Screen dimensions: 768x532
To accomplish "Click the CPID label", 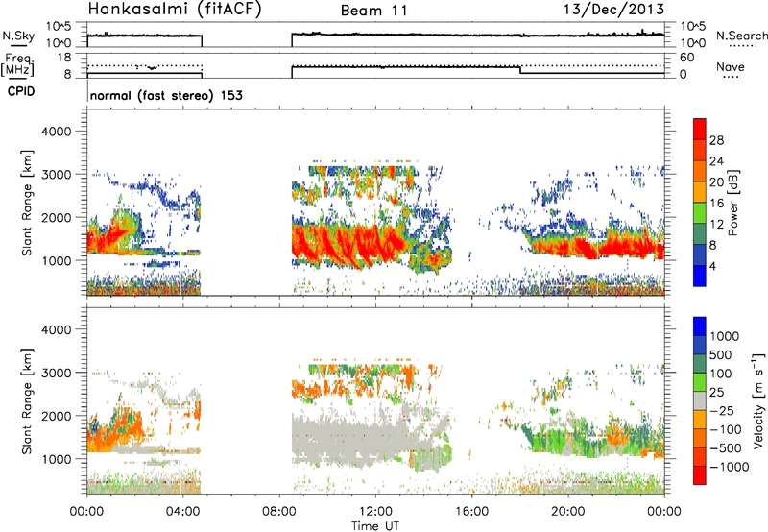I will click(21, 91).
